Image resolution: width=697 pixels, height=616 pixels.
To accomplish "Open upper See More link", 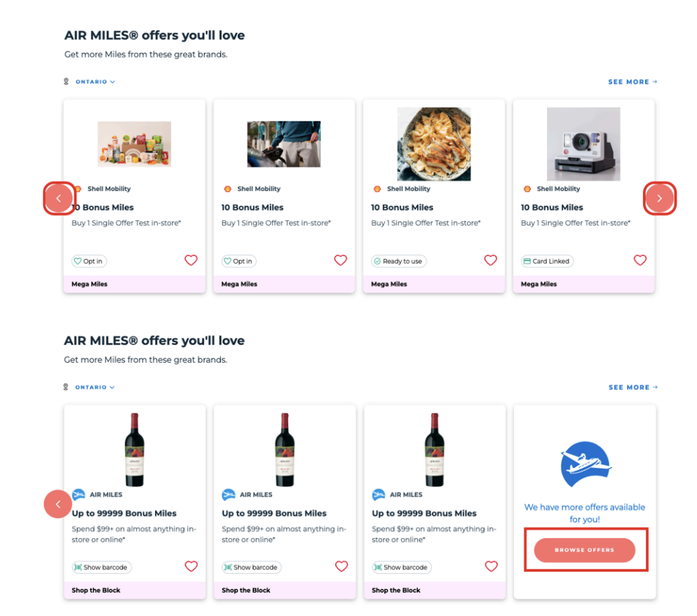I will (x=632, y=82).
